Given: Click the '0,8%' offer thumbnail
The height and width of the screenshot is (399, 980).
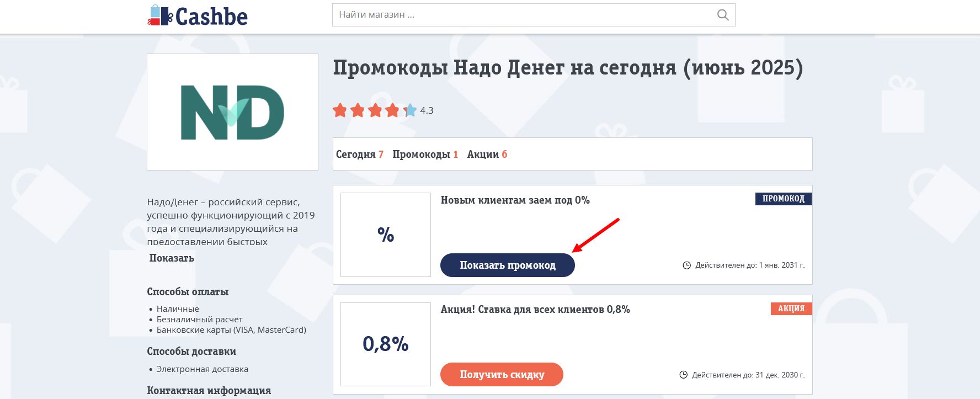Looking at the screenshot, I should tap(386, 344).
